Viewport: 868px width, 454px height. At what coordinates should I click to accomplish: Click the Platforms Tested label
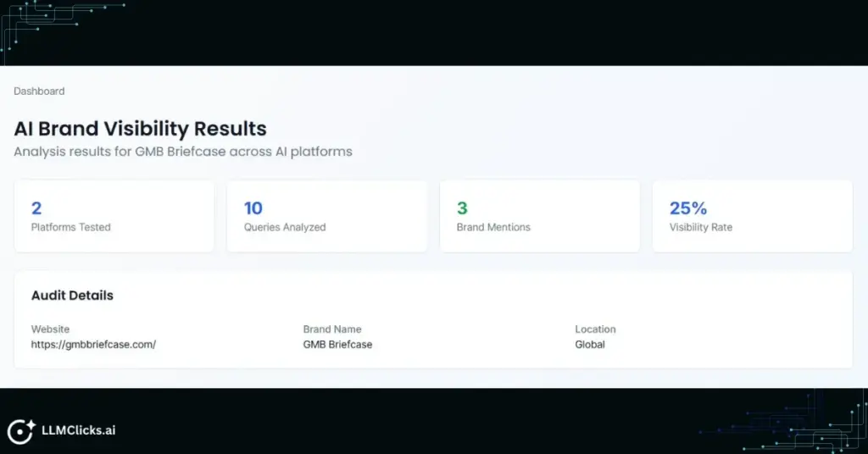(71, 227)
